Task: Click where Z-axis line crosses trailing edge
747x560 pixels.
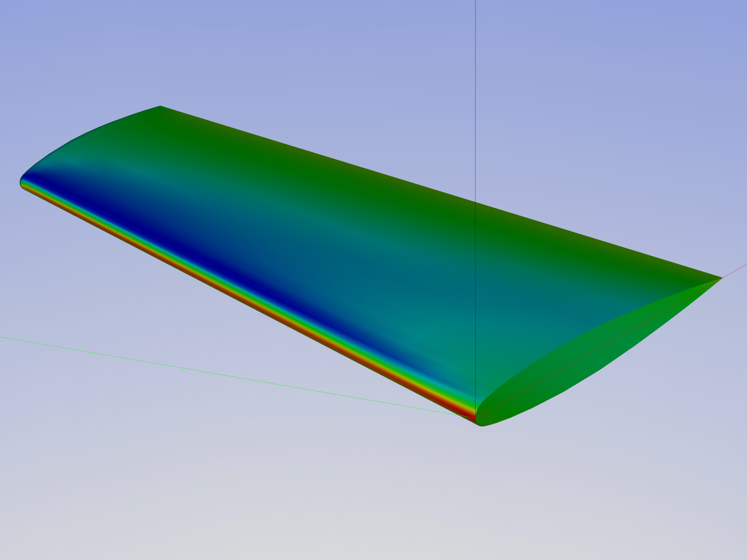Action: [475, 202]
